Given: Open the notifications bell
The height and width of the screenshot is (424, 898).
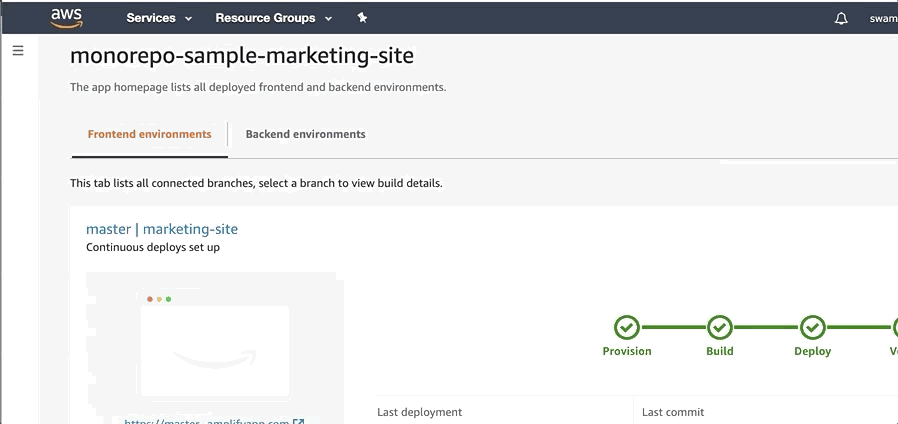Looking at the screenshot, I should tap(841, 18).
